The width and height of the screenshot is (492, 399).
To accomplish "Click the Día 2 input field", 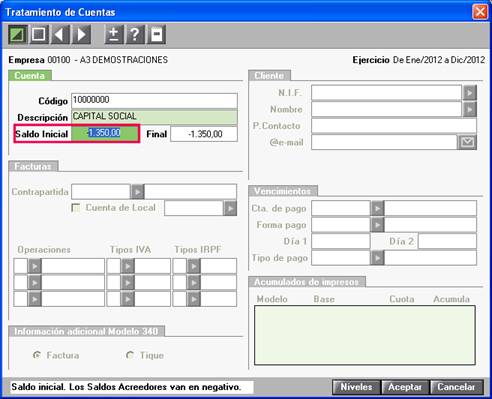I will click(448, 241).
